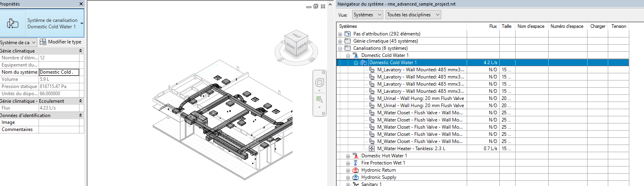Close the Propriétés palette

click(81, 4)
